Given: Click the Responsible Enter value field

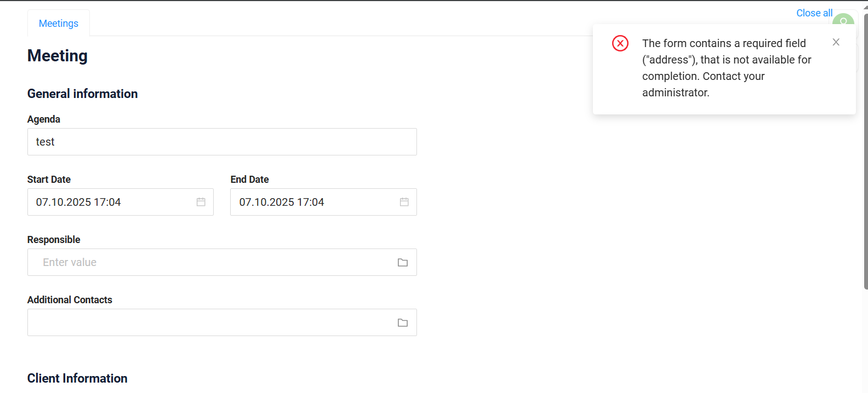Looking at the screenshot, I should pyautogui.click(x=211, y=262).
